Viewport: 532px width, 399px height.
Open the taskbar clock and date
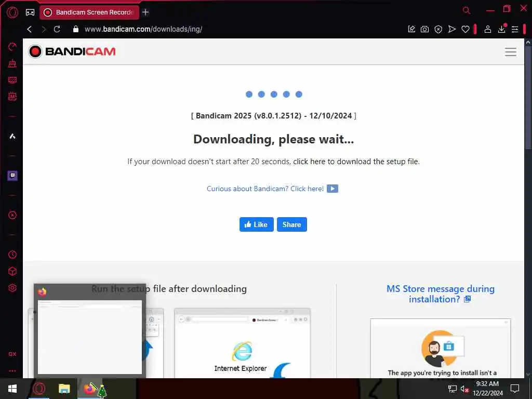[x=487, y=389]
